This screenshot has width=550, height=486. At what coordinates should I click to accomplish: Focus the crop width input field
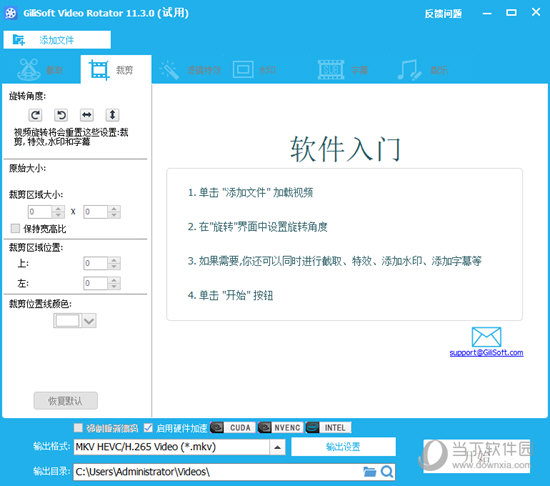click(40, 212)
